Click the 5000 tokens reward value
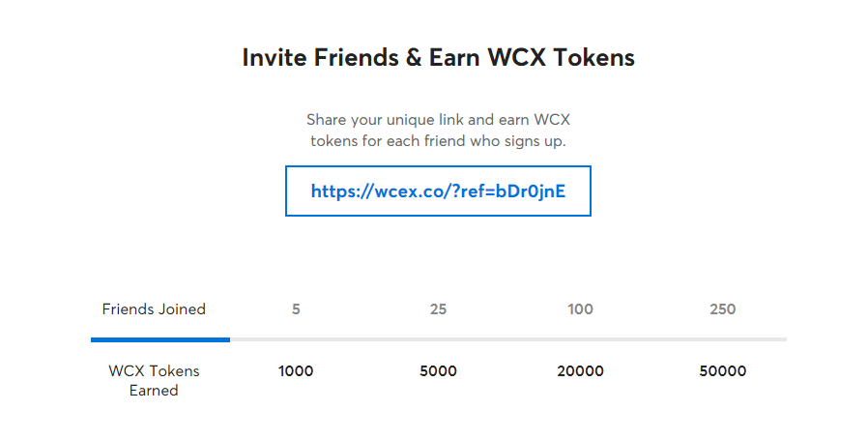This screenshot has height=440, width=868. coord(438,370)
